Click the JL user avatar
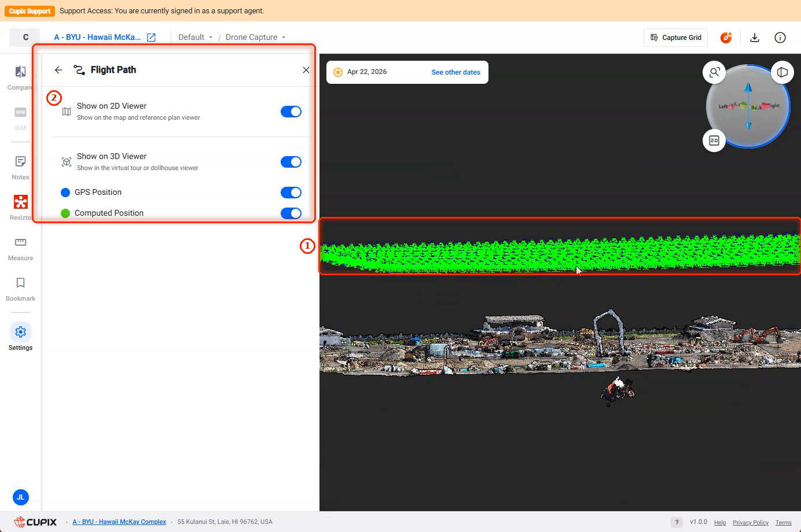The image size is (801, 532). click(x=20, y=497)
